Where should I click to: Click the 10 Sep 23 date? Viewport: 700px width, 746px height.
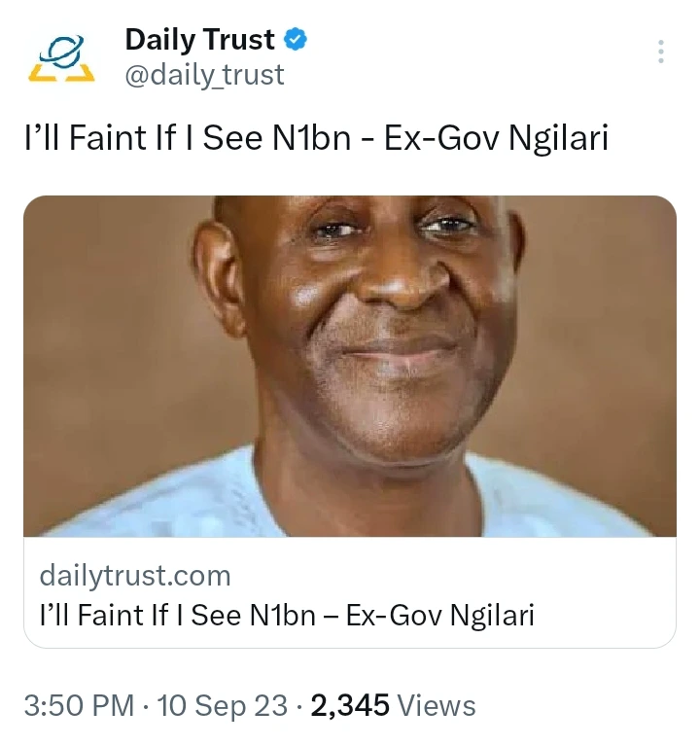click(x=222, y=705)
